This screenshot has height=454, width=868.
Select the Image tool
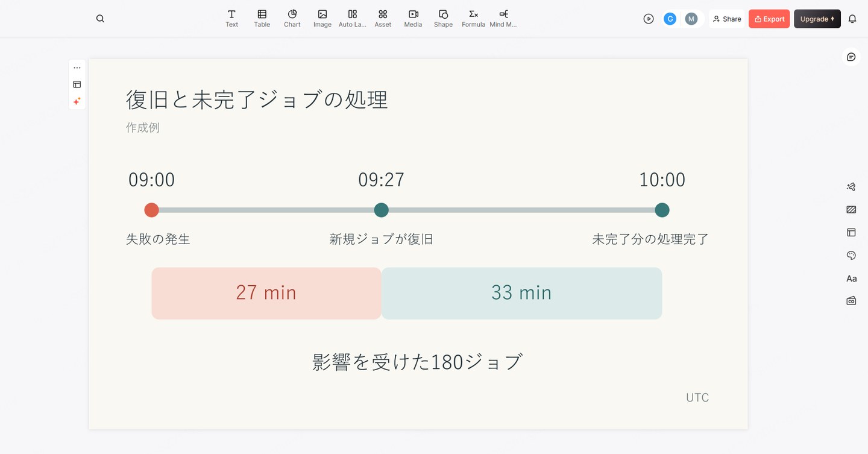pos(322,19)
